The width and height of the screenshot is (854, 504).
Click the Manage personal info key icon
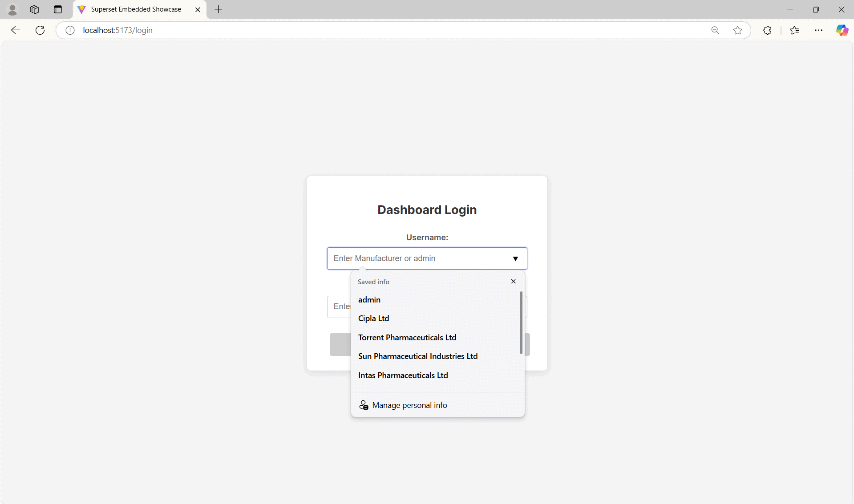(x=364, y=405)
